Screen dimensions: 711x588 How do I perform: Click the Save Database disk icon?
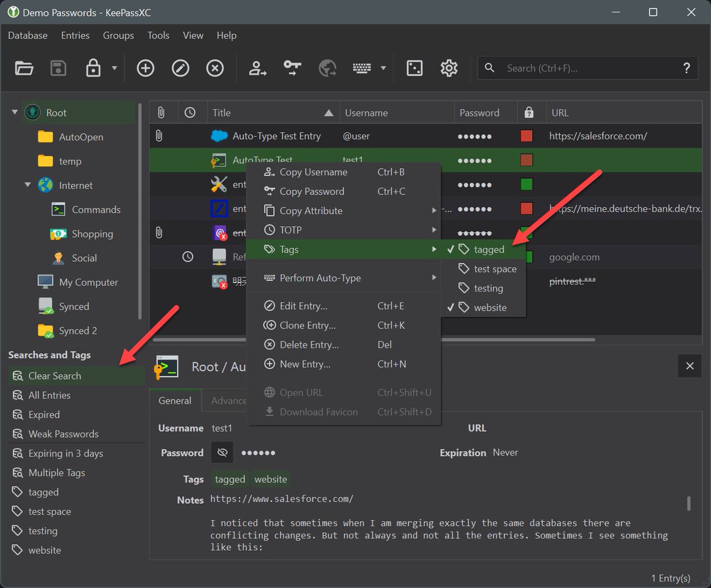tap(58, 68)
